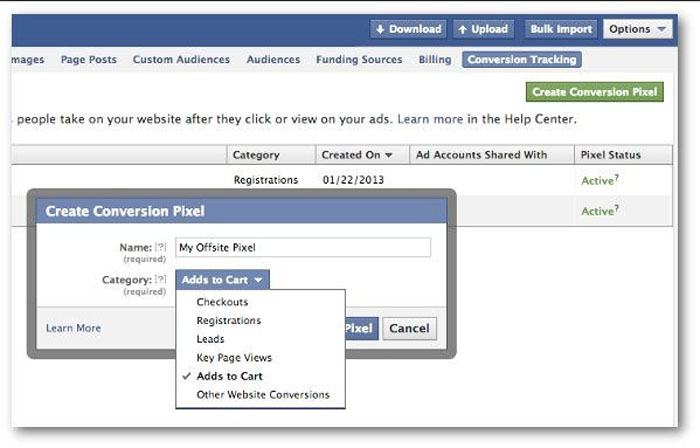Switch to the Page Posts tab

[89, 60]
